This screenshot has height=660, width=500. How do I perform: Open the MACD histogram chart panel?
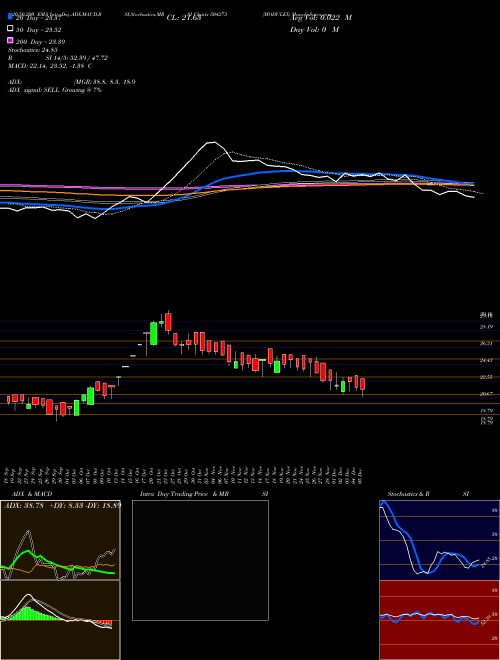60,620
